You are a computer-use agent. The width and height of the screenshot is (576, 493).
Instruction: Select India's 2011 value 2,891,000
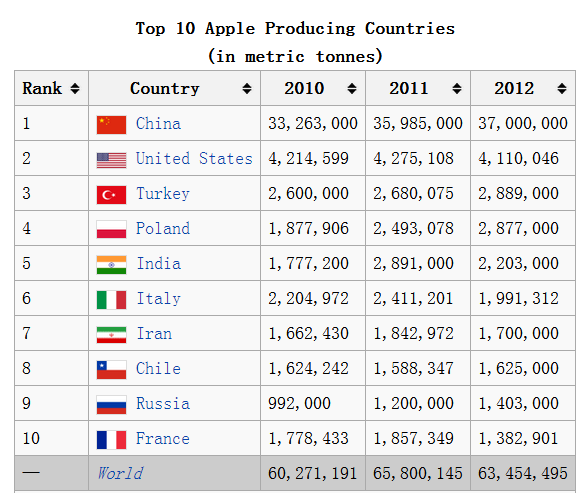(413, 263)
